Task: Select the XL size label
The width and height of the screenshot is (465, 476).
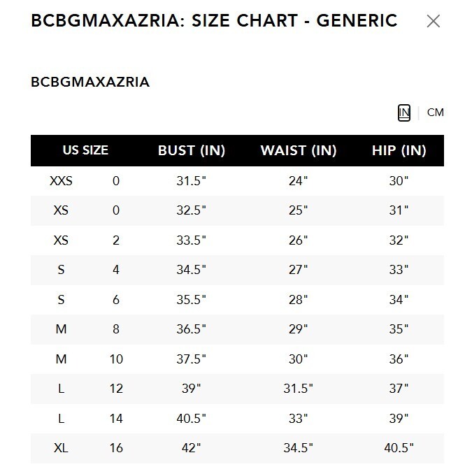Action: point(61,448)
